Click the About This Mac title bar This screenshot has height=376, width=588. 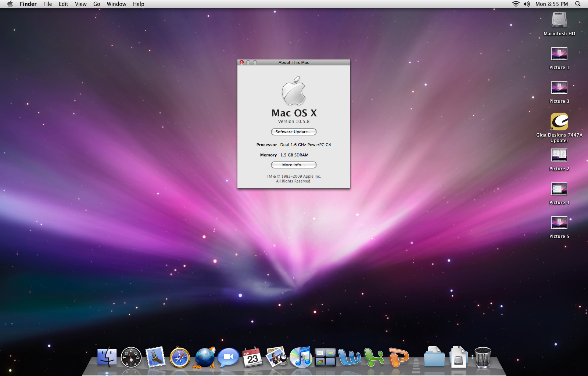click(294, 62)
